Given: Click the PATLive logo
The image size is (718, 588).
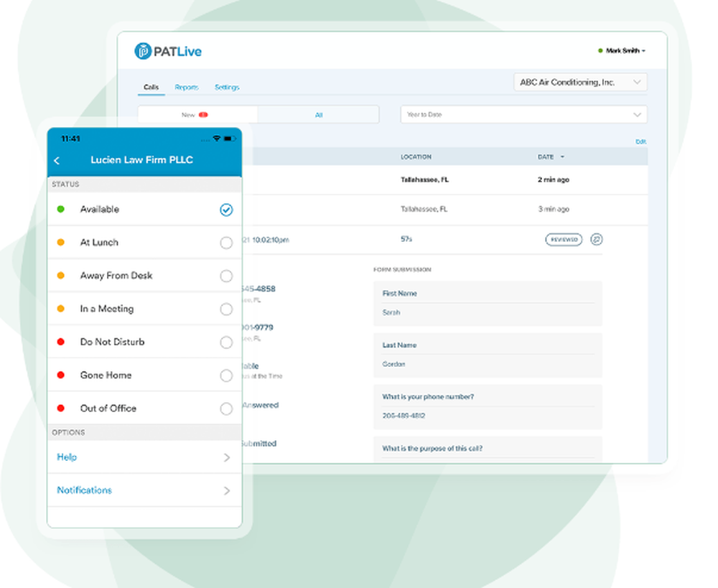Looking at the screenshot, I should (168, 51).
